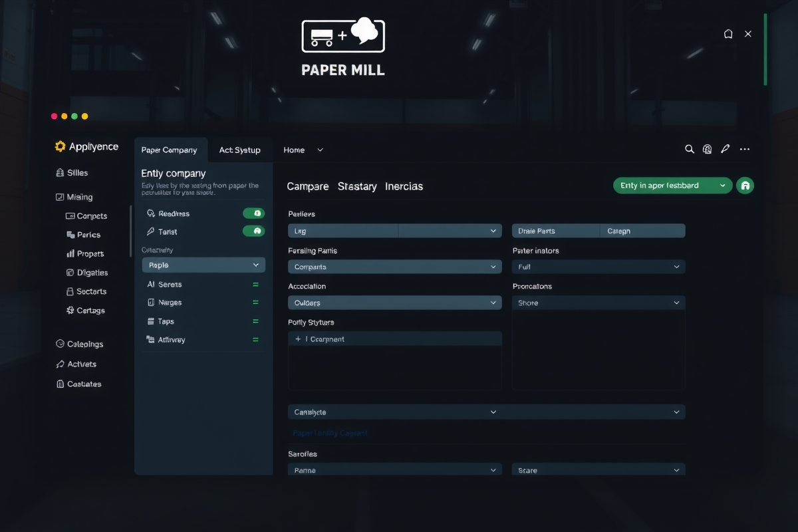The width and height of the screenshot is (798, 532).
Task: Click the Digatles sidebar icon
Action: [x=70, y=273]
